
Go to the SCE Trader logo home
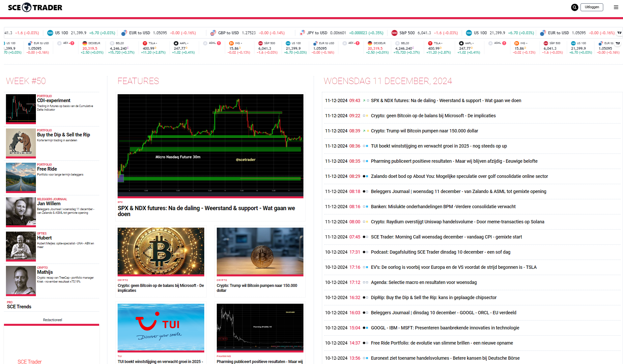35,7
